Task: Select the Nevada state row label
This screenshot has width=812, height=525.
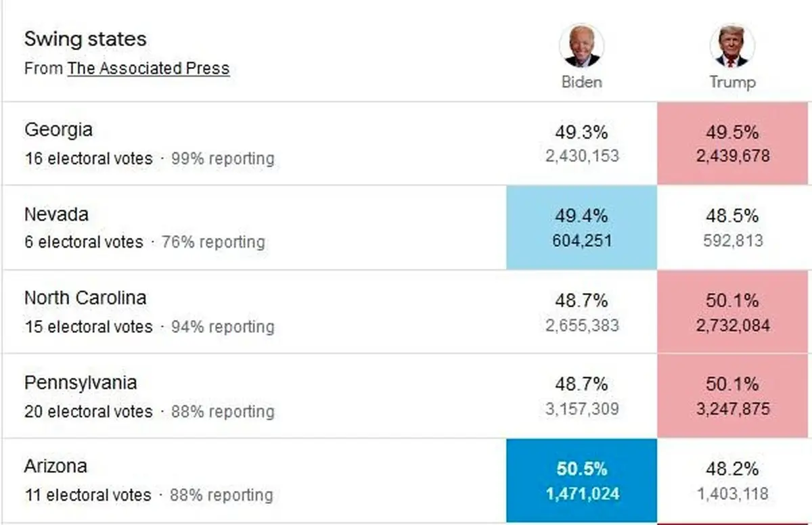Action: click(56, 214)
